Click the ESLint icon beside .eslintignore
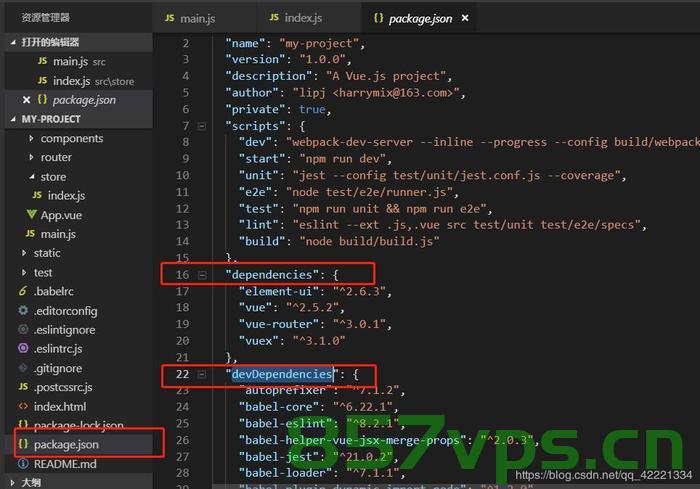Screen dimensions: 700x489 23,330
